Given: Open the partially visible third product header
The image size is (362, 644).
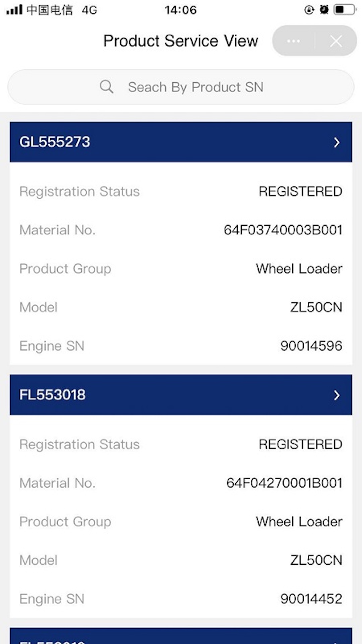Looking at the screenshot, I should click(181, 637).
